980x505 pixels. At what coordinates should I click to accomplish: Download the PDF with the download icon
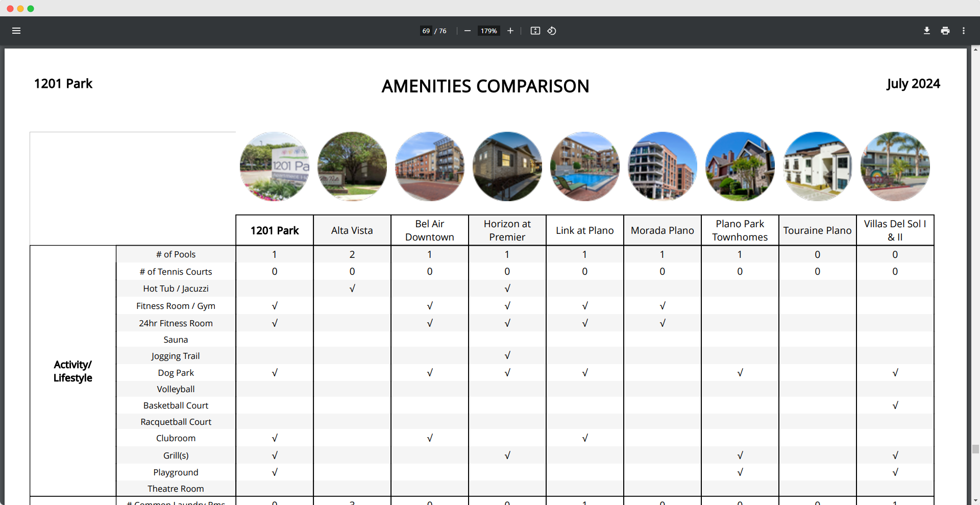click(927, 31)
